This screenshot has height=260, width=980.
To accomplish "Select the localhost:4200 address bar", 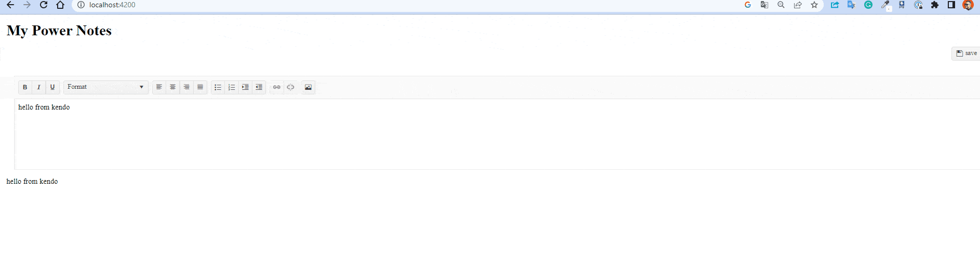I will [x=405, y=5].
